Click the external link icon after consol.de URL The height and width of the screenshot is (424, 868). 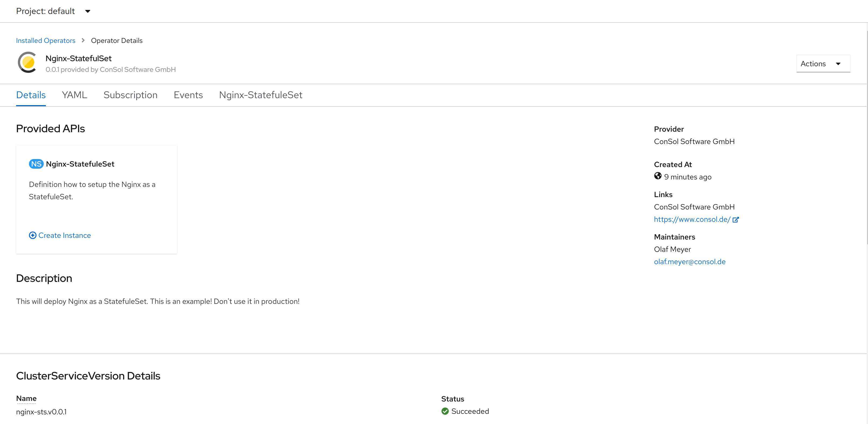(735, 220)
